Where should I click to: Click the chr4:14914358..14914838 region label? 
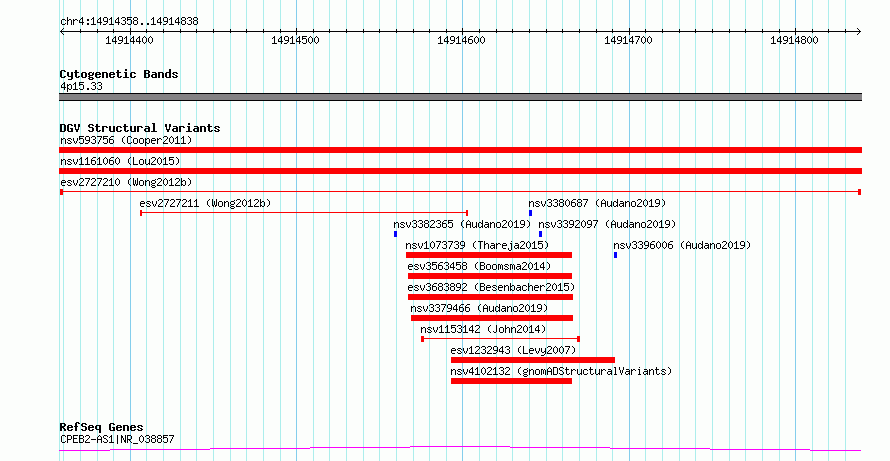pyautogui.click(x=129, y=22)
